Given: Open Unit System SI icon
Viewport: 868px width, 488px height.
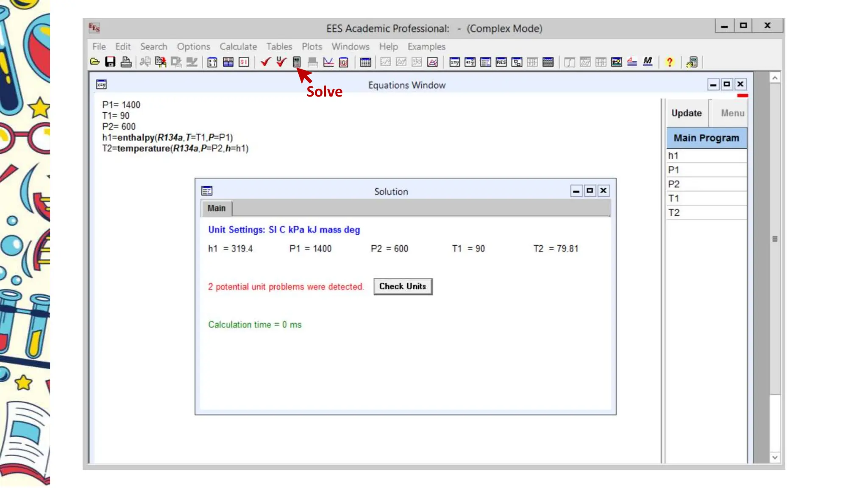Looking at the screenshot, I should tap(244, 62).
